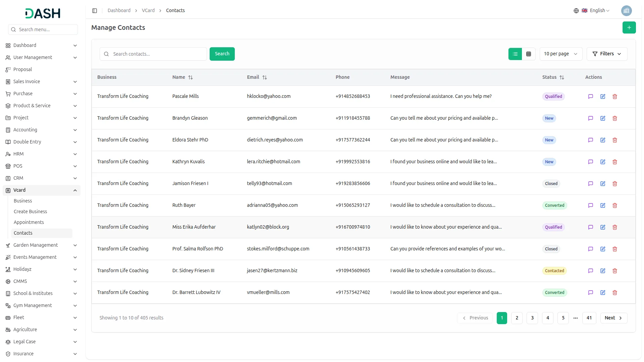644x362 pixels.
Task: Focus the Search contacts input field
Action: point(158,54)
